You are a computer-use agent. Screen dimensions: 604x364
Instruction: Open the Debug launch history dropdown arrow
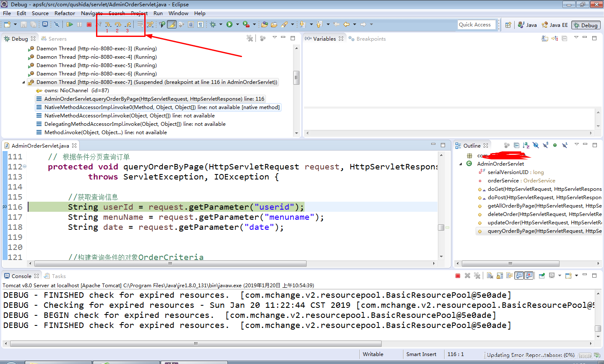(x=221, y=24)
